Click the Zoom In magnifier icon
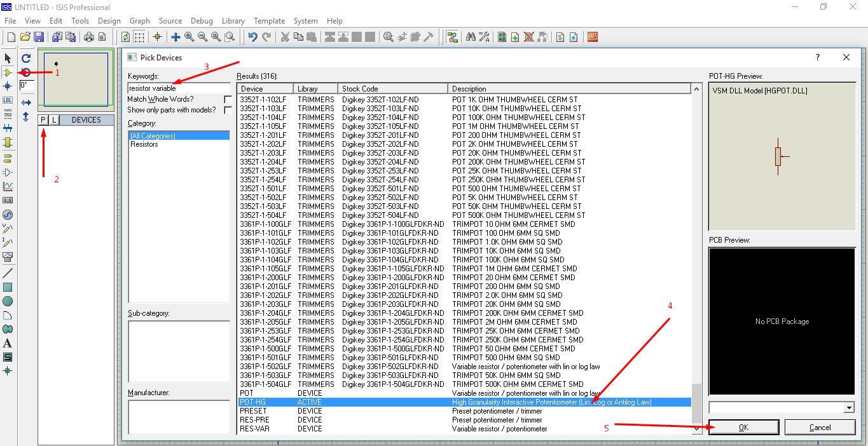Screen dimensions: 868x446 [189, 37]
